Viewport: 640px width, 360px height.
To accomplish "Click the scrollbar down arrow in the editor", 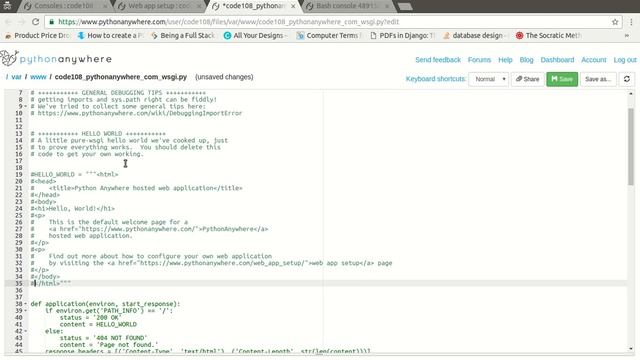I will [631, 349].
